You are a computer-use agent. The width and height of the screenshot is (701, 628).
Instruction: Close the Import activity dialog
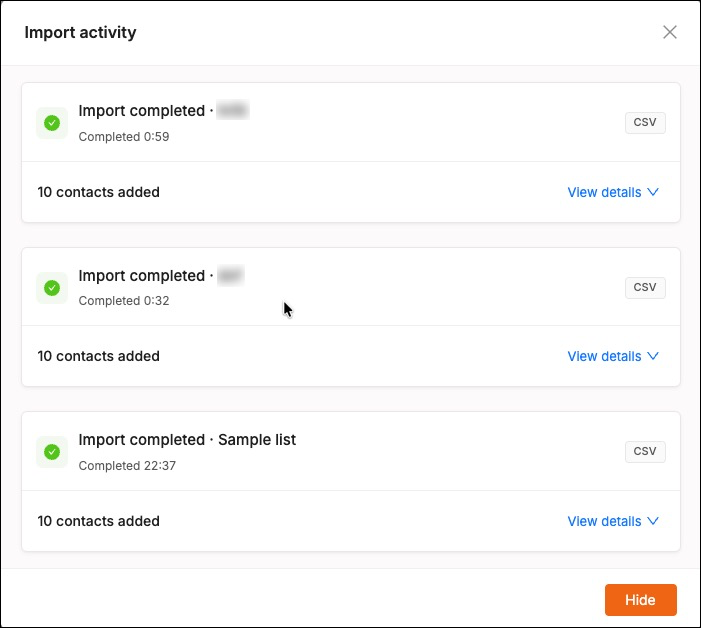(669, 32)
